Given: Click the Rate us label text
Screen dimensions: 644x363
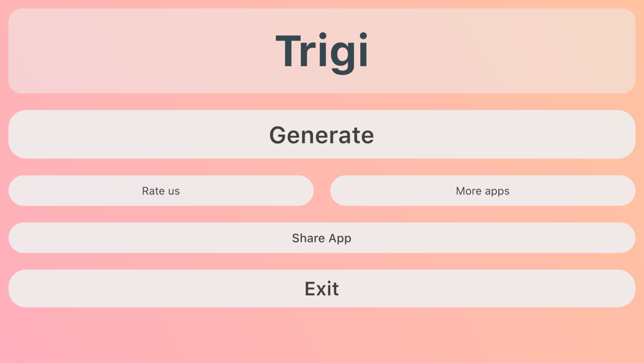Looking at the screenshot, I should pos(161,191).
